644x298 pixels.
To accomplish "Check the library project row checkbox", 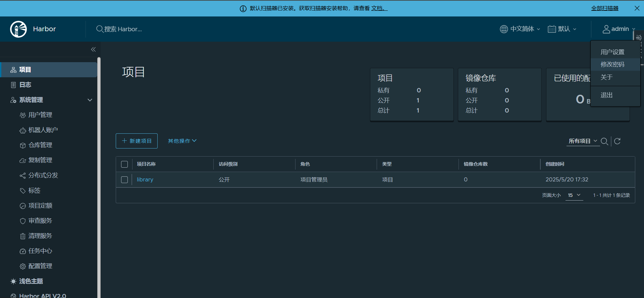I will coord(124,180).
